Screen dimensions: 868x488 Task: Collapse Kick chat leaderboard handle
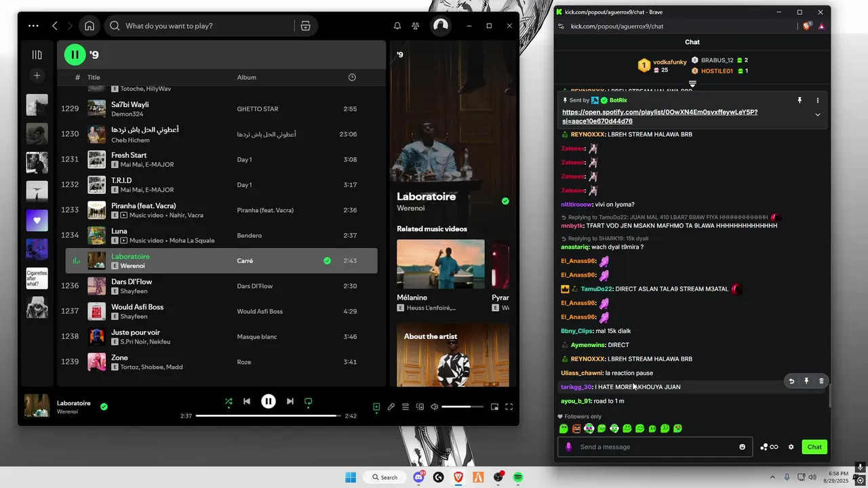692,84
